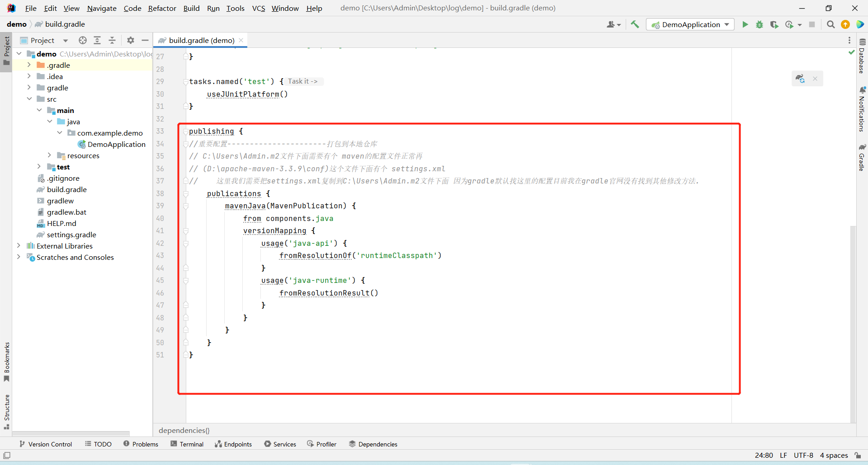The height and width of the screenshot is (465, 868).
Task: Collapse the src folder in tree
Action: (29, 99)
